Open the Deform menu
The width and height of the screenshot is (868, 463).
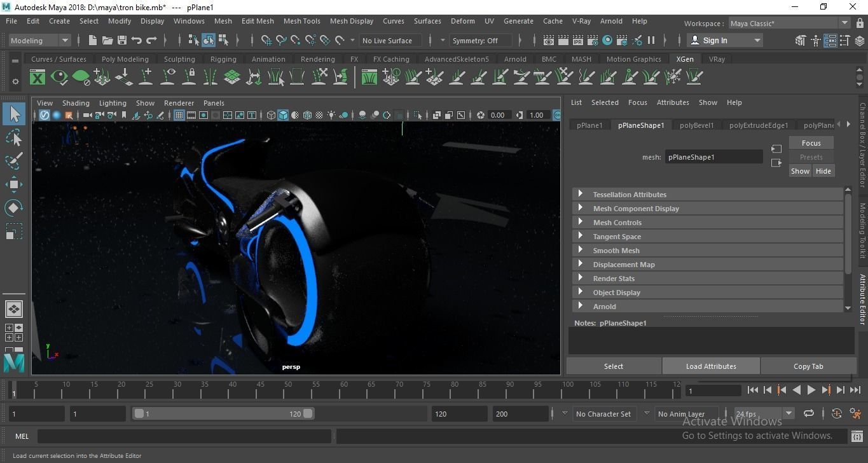click(x=462, y=21)
